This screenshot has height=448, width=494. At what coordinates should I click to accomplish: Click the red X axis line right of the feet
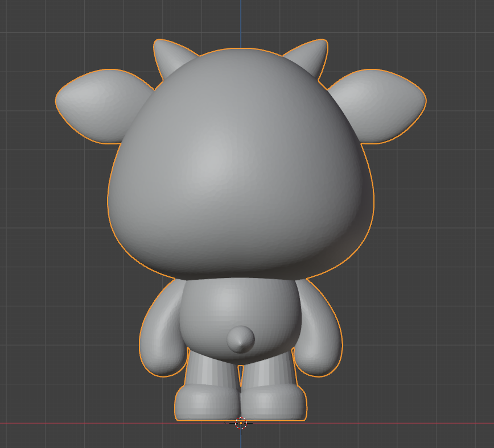398,423
